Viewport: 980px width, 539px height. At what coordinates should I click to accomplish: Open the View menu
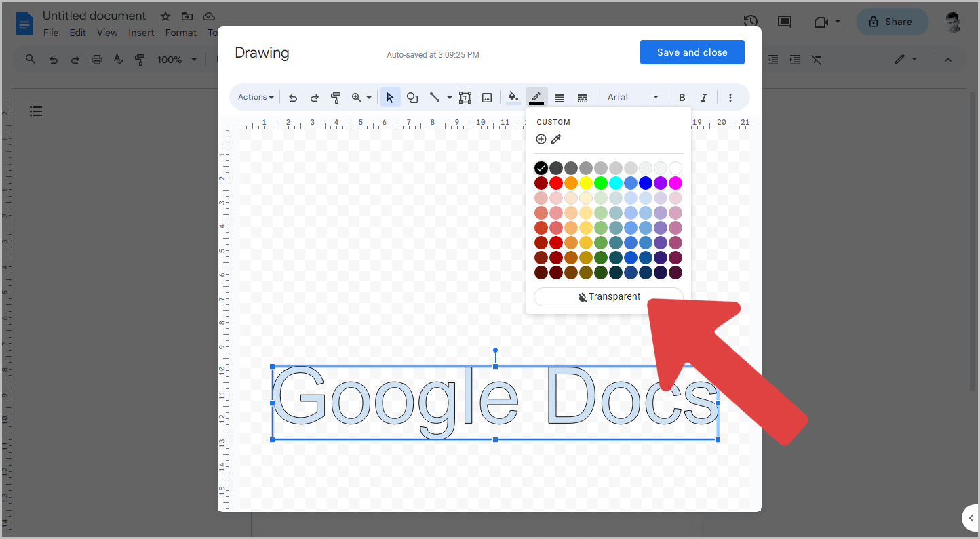(x=107, y=33)
